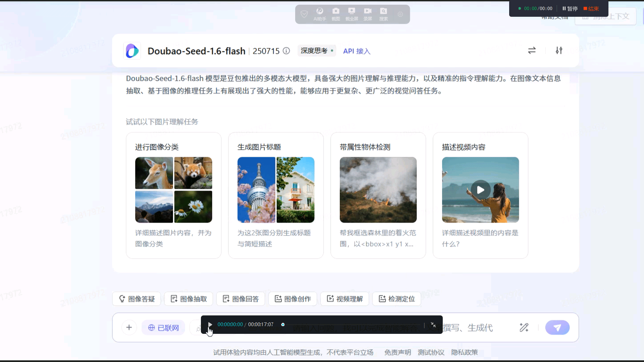Click the AI writing wand icon in input bar
Viewport: 644px width, 362px height.
click(x=525, y=327)
